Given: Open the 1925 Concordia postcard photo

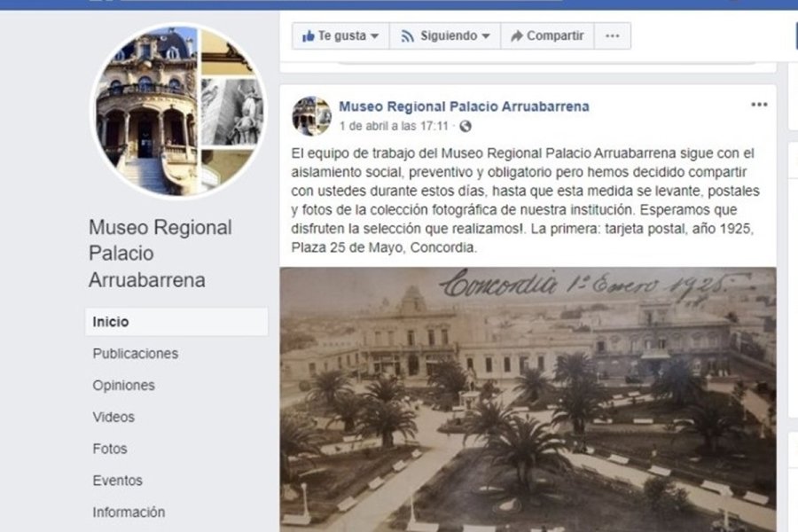Looking at the screenshot, I should pyautogui.click(x=528, y=400).
